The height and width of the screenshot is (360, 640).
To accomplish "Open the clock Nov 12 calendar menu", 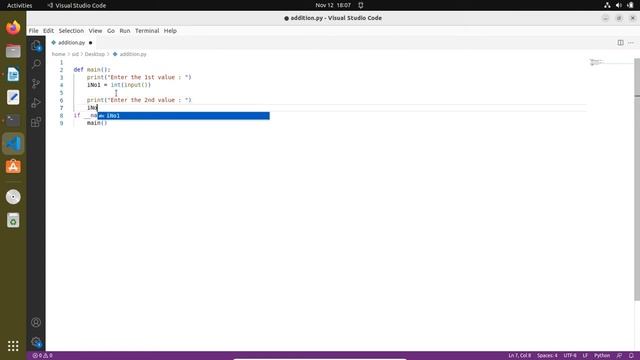I will (x=333, y=5).
